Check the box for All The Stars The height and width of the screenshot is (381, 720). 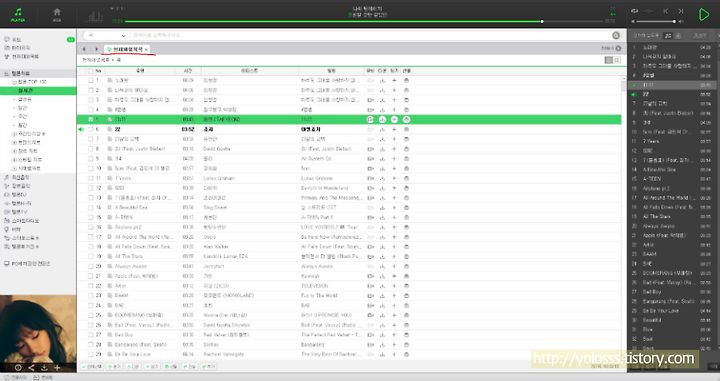tap(90, 257)
